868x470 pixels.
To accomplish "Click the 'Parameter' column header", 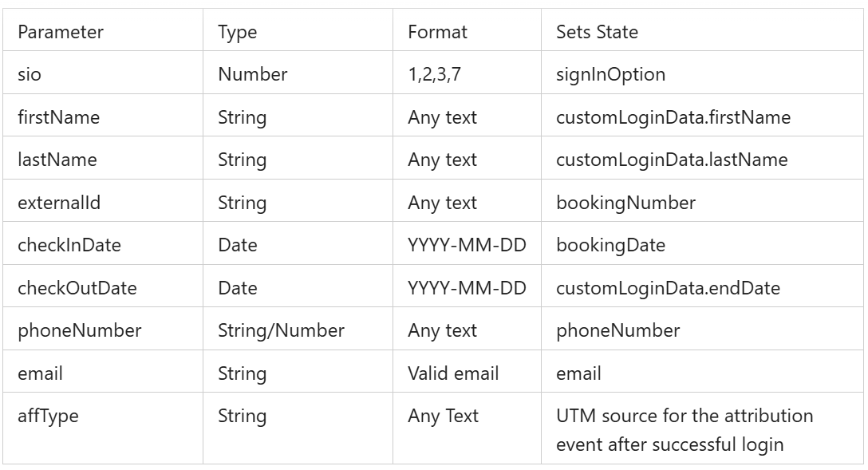I will (61, 33).
